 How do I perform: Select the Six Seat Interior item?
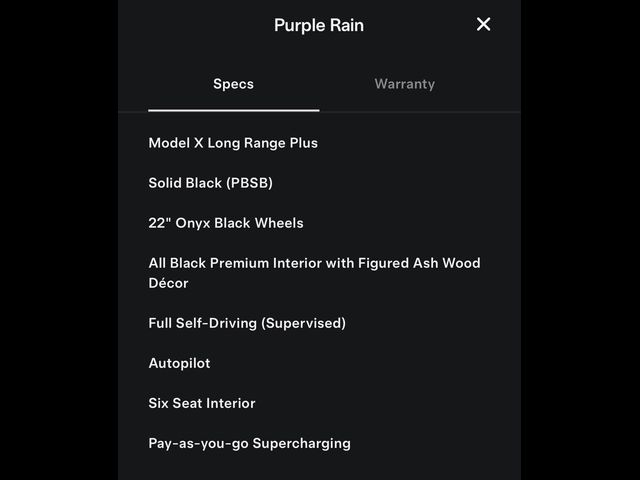202,403
